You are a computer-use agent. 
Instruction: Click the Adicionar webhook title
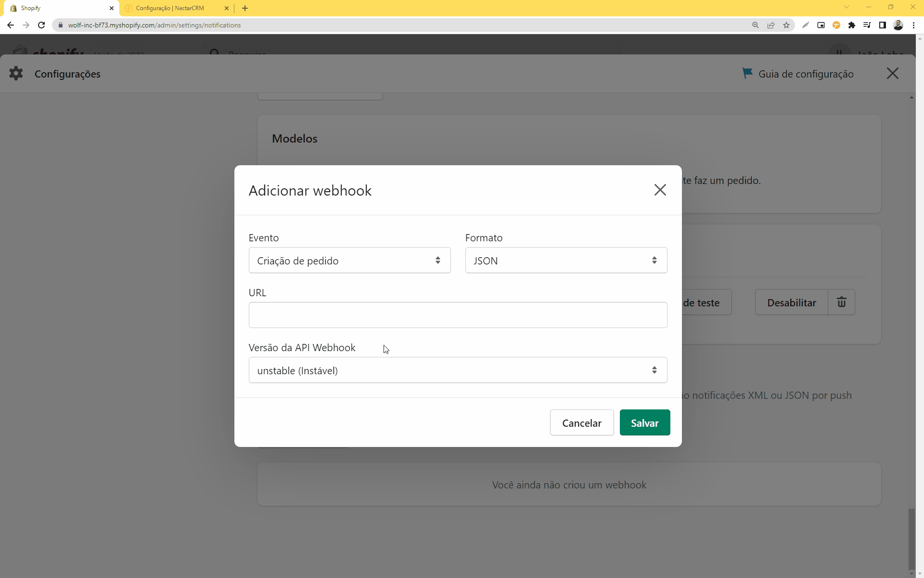click(310, 191)
